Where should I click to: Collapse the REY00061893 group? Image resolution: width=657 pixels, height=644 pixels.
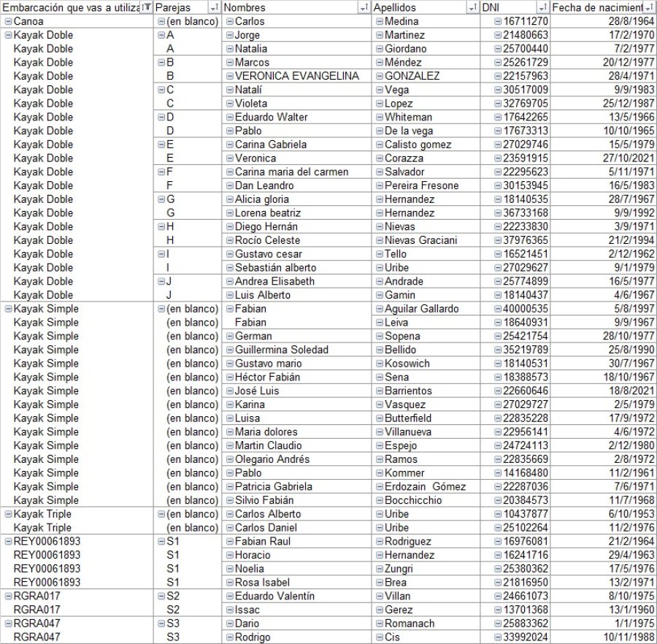pos(8,541)
